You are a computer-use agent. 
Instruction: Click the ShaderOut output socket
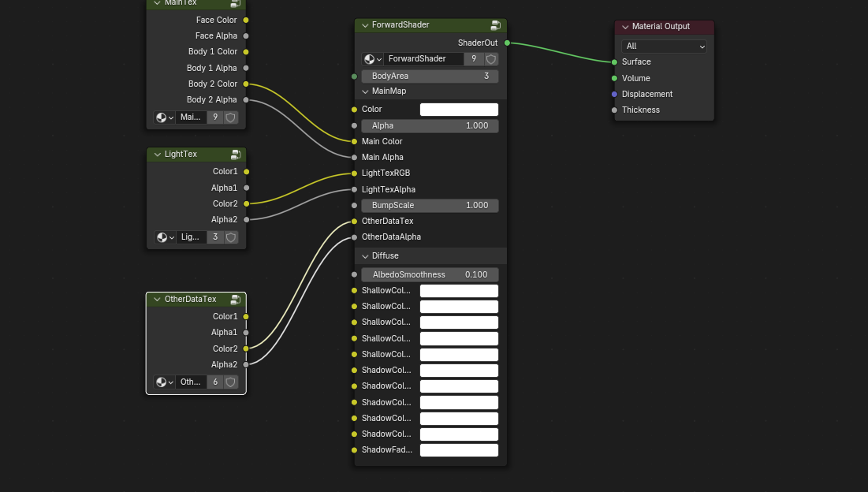coord(507,43)
